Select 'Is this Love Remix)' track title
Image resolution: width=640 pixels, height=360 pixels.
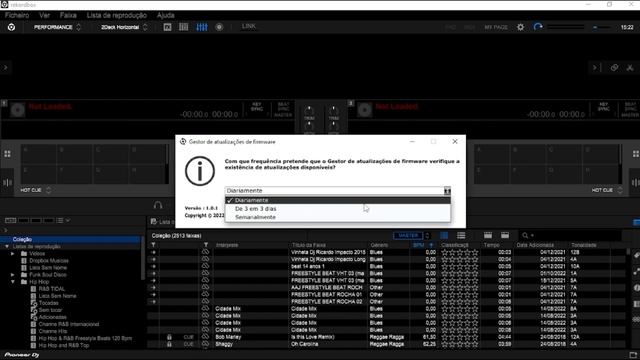tap(313, 337)
